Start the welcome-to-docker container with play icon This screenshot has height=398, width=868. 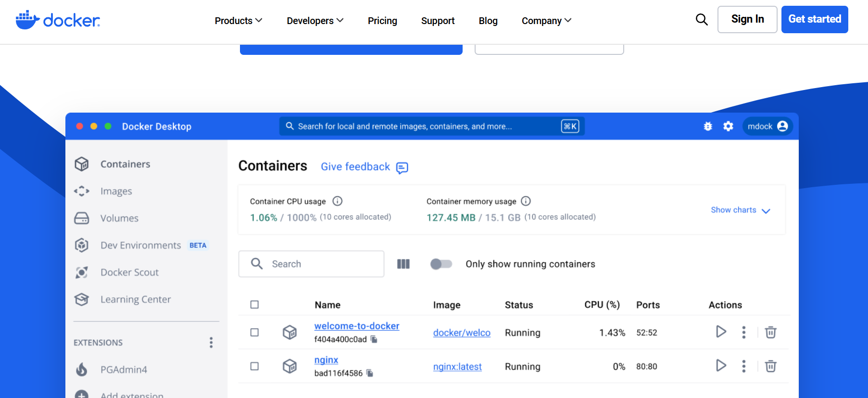pos(721,332)
